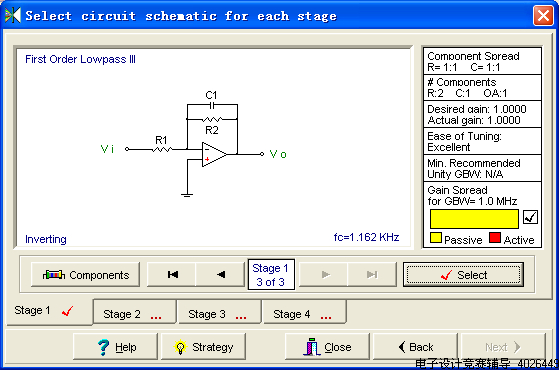Click the ground symbol in the schematic
This screenshot has height=370, width=559.
coord(187,195)
